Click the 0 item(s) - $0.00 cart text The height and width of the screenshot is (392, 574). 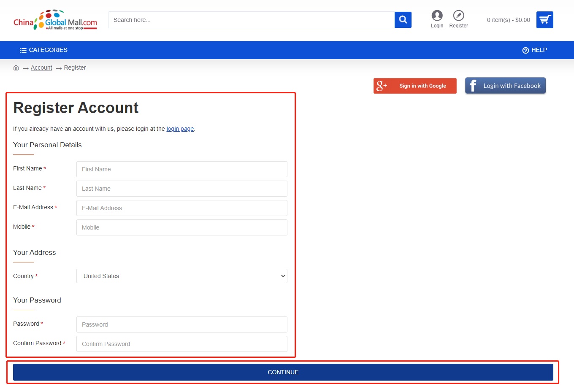pyautogui.click(x=508, y=20)
